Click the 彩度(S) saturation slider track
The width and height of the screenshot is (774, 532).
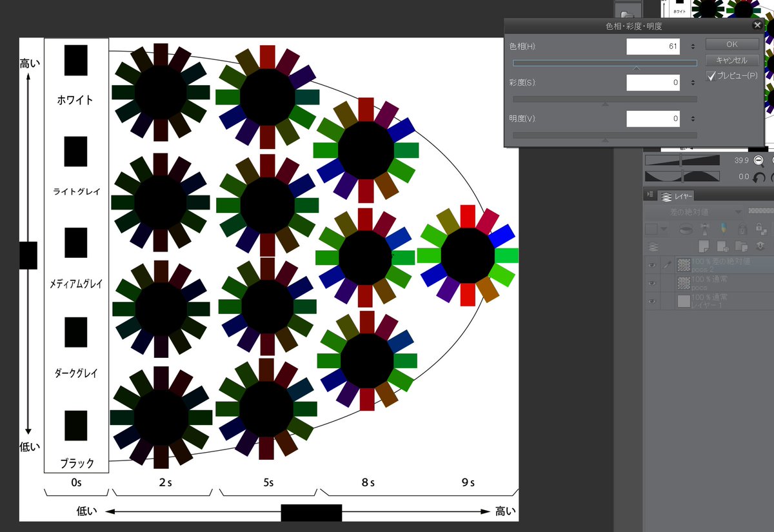(x=605, y=99)
